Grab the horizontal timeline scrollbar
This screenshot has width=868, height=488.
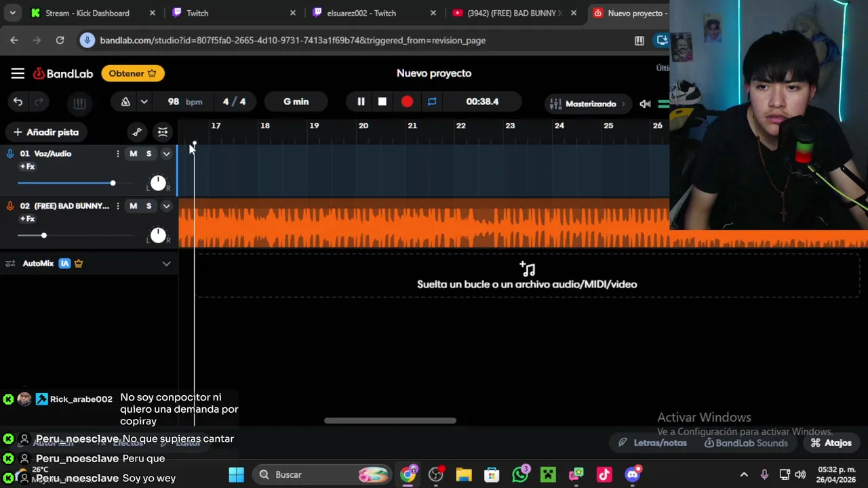pos(390,420)
